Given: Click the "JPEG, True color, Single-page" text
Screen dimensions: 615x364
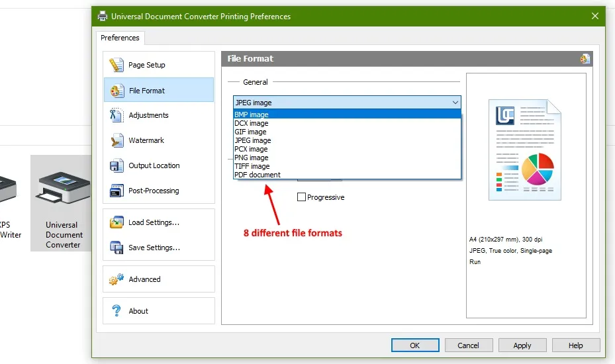Looking at the screenshot, I should coord(510,251).
